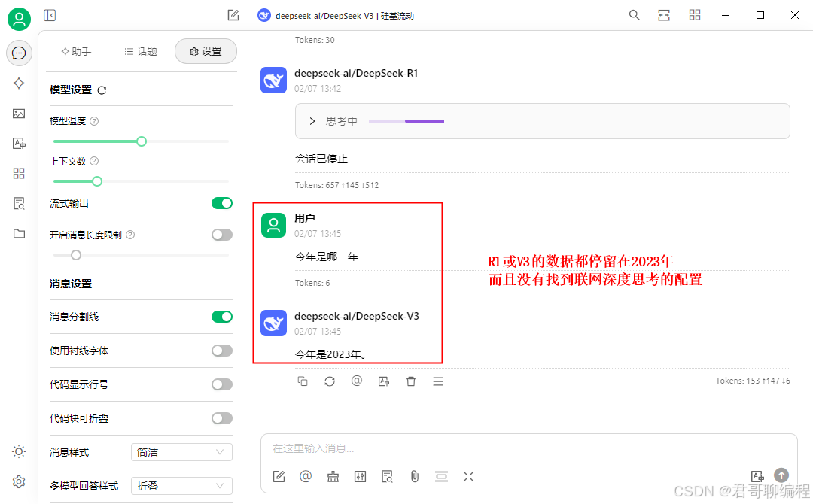Translate input text icon near send

(757, 476)
